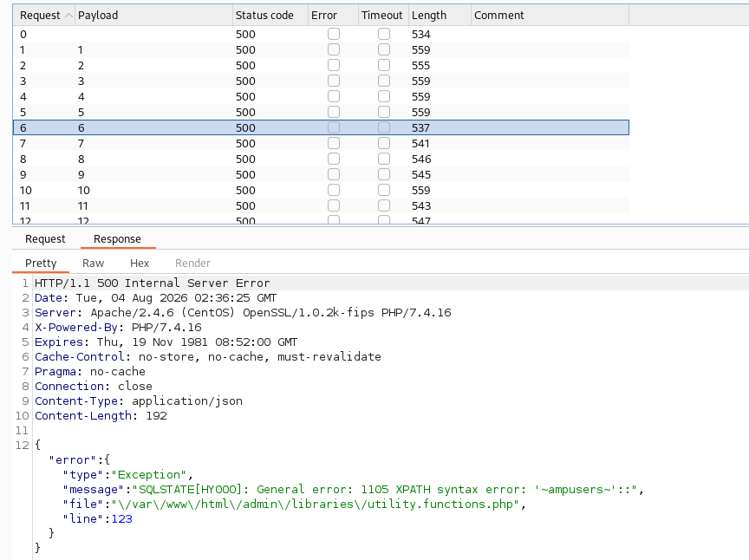Select status code 500 in request 1 row

245,50
